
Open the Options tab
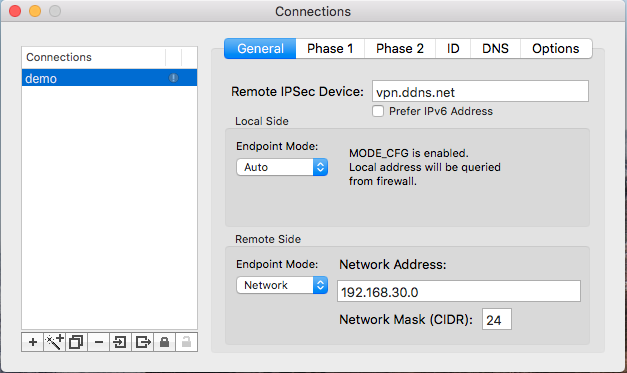[x=556, y=49]
